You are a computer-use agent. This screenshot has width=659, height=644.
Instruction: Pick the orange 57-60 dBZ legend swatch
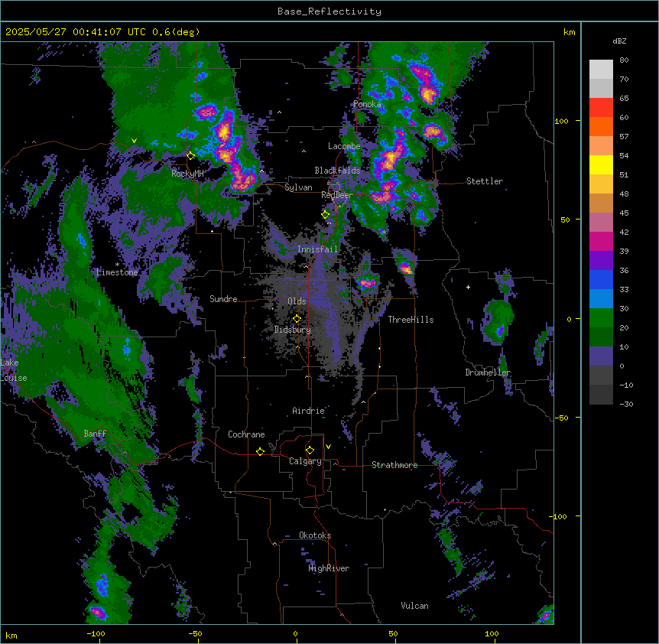[x=601, y=126]
